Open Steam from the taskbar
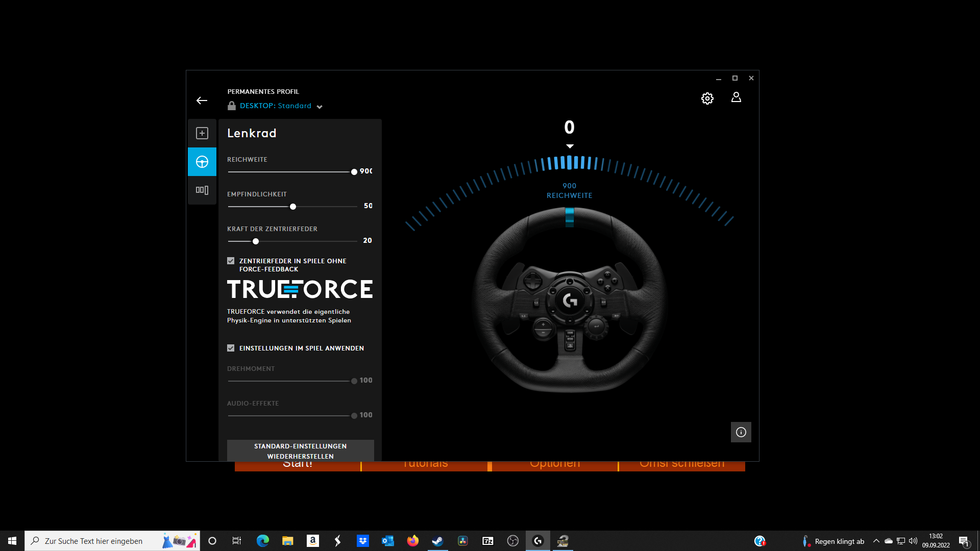Image resolution: width=980 pixels, height=551 pixels. click(437, 541)
